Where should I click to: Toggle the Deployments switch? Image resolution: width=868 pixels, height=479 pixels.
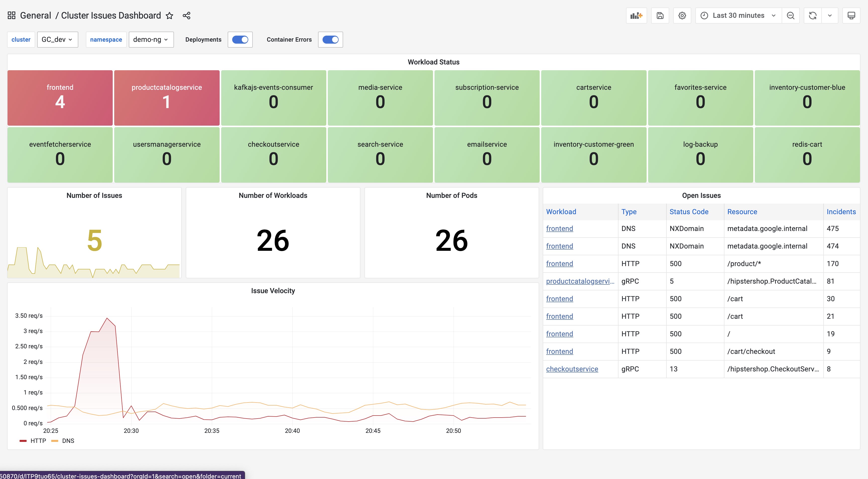240,40
